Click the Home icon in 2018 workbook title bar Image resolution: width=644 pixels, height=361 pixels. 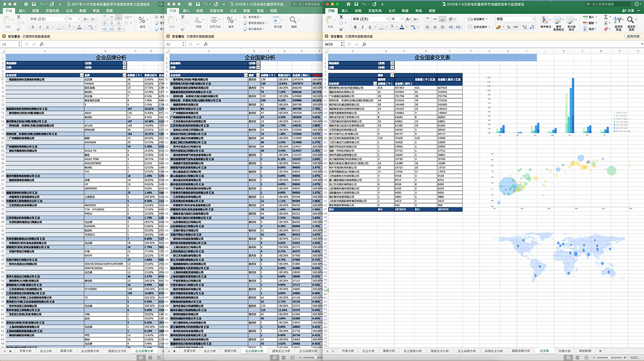click(x=189, y=4)
